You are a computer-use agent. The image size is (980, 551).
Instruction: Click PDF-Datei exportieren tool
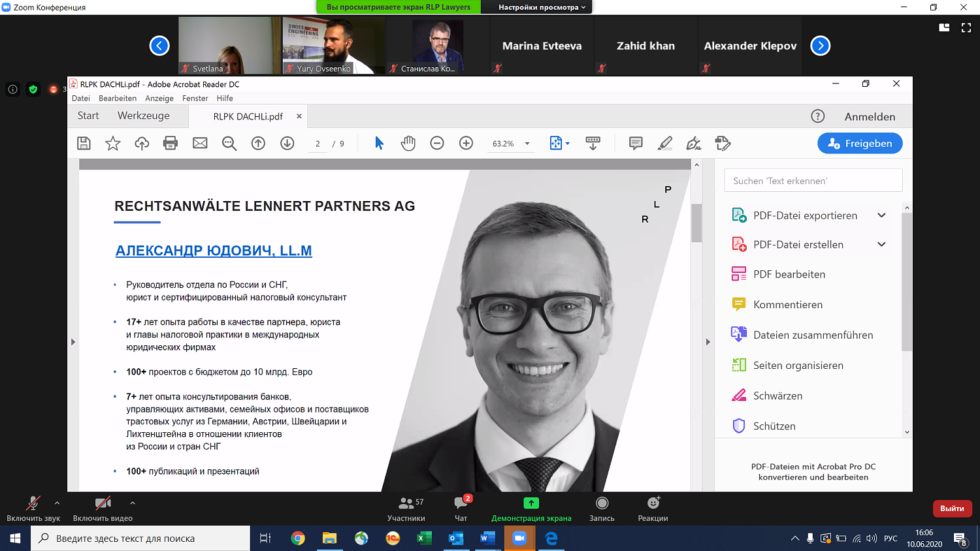(x=805, y=215)
